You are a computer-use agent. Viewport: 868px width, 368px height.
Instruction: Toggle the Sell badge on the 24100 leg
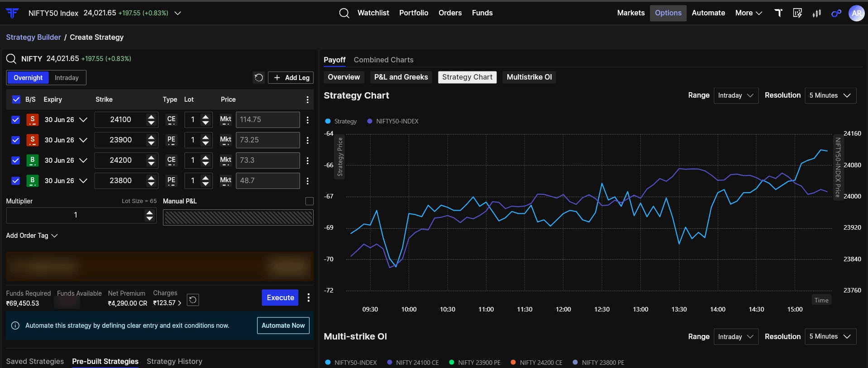32,120
